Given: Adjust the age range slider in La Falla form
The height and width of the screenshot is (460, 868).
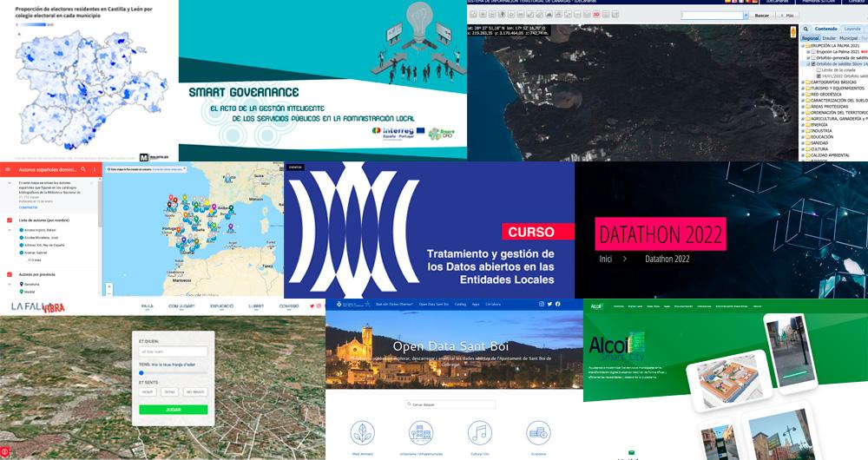Looking at the screenshot, I should click(x=174, y=373).
